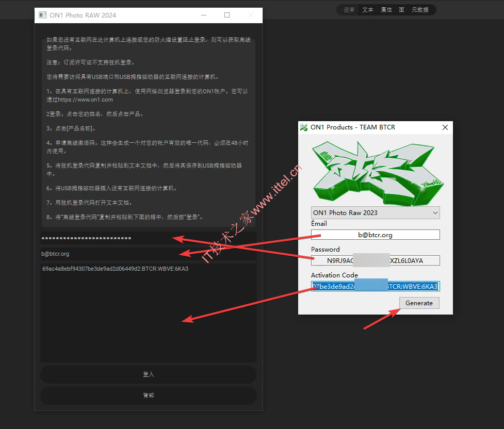Viewport: 504px width, 429px height.
Task: Minimize the ON1 Photo RAW 2024 window
Action: click(x=204, y=15)
